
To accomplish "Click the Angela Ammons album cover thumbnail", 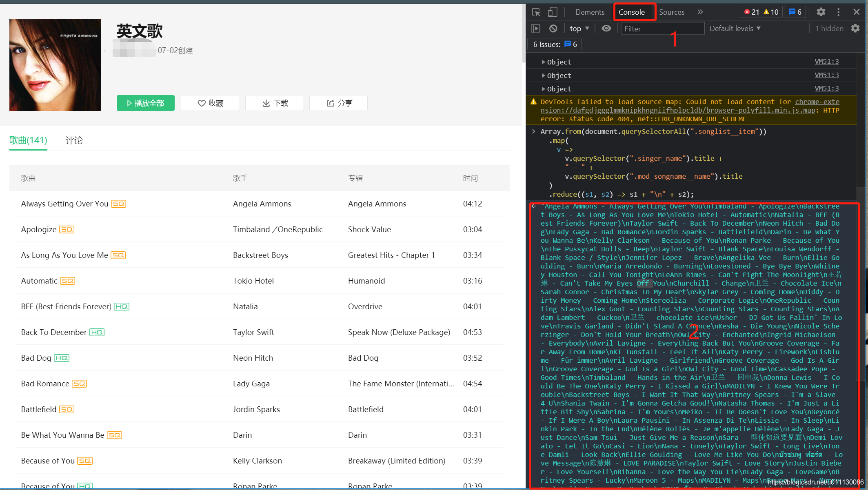I will point(55,65).
